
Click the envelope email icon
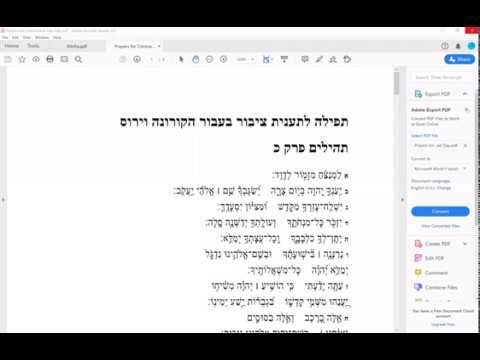point(64,60)
